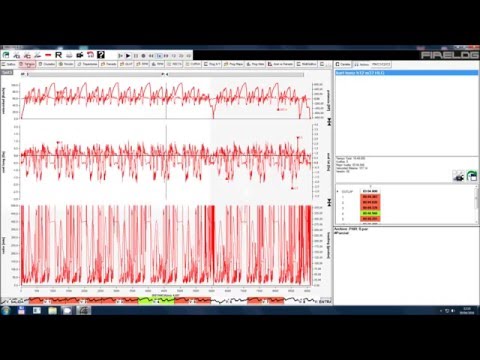The image size is (480, 360).
Task: Click the black arrows handle between first two graphs
Action: (x=329, y=122)
